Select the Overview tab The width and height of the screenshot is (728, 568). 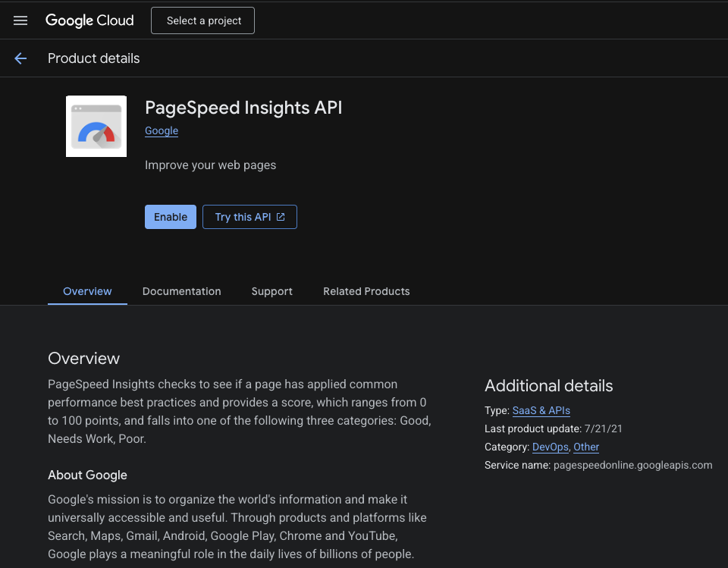tap(86, 291)
